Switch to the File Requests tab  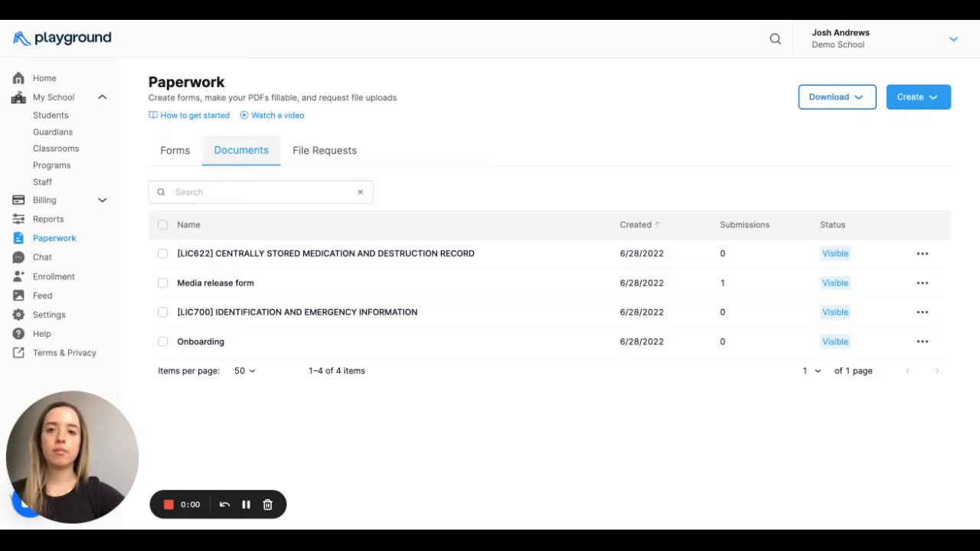pyautogui.click(x=325, y=151)
